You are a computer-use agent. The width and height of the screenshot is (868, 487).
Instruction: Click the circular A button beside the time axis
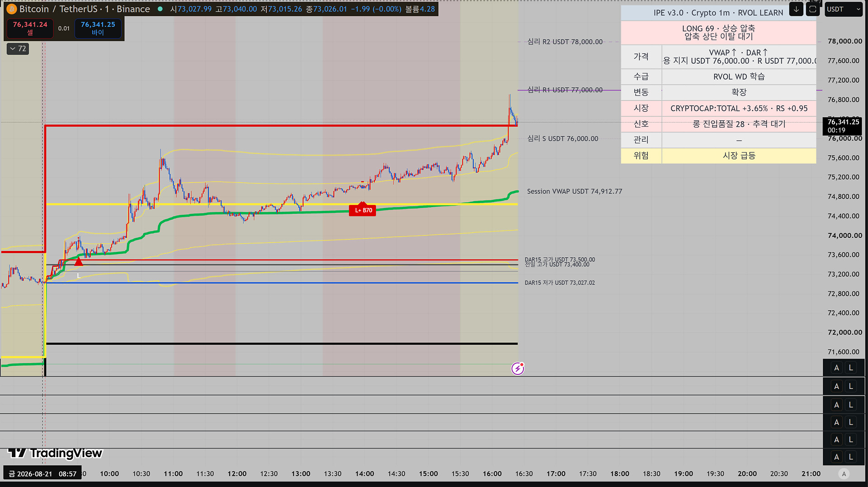click(844, 474)
